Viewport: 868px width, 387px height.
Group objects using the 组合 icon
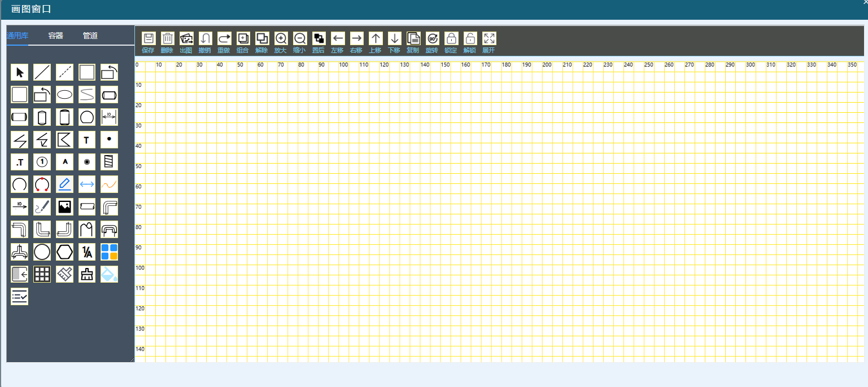coord(243,38)
